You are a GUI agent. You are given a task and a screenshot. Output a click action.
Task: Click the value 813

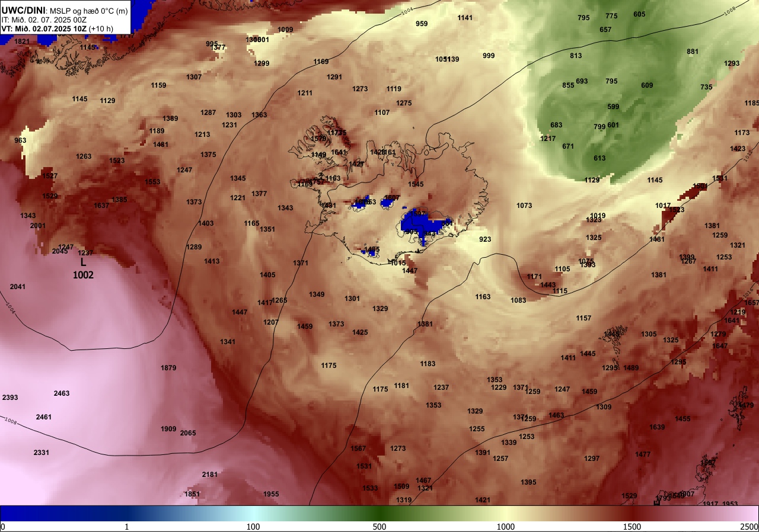pyautogui.click(x=576, y=56)
